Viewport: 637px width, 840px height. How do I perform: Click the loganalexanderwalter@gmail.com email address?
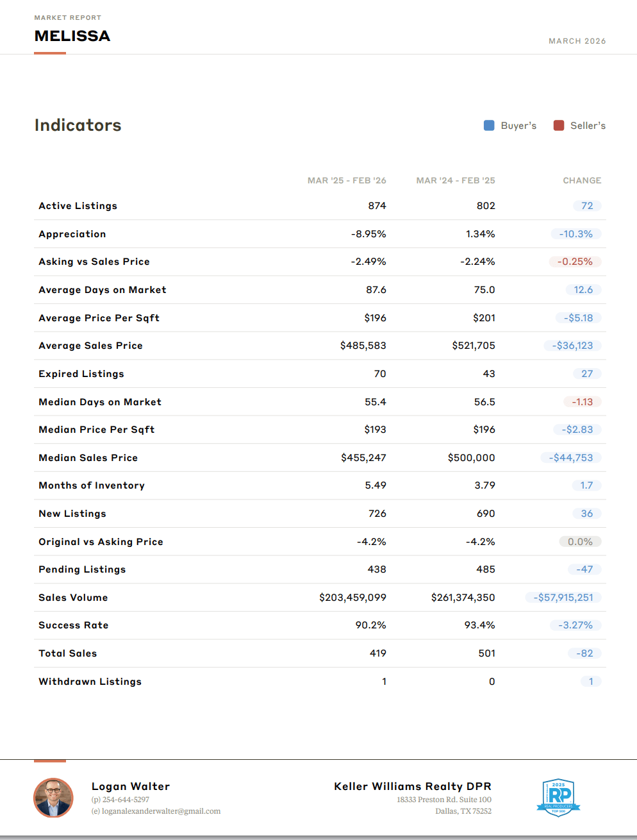161,811
